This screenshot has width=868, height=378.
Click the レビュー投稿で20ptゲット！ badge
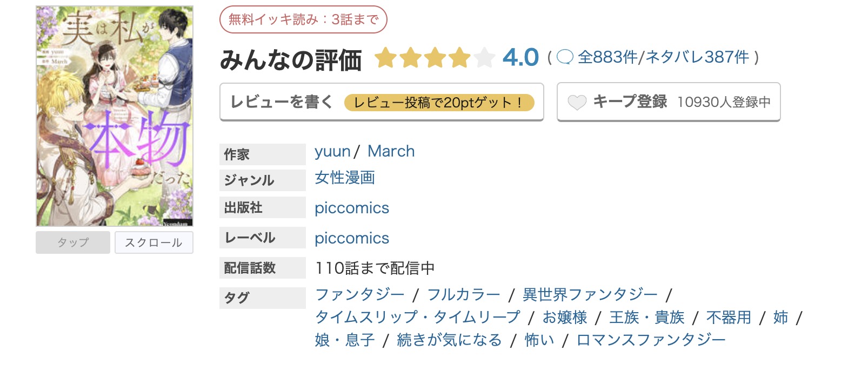[x=439, y=102]
